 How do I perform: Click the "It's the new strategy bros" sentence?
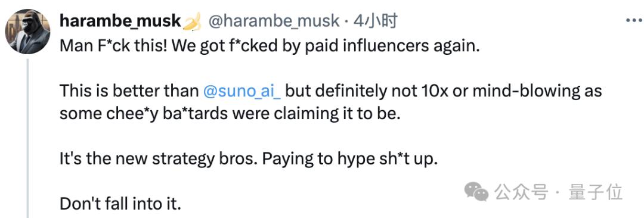click(x=159, y=159)
